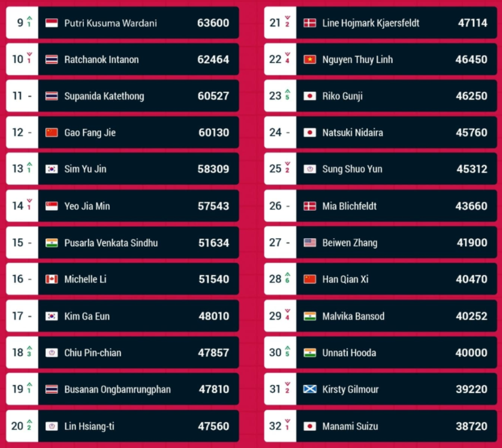Select the Kim Ga Eun ranking row
502x448 pixels.
tap(122, 316)
